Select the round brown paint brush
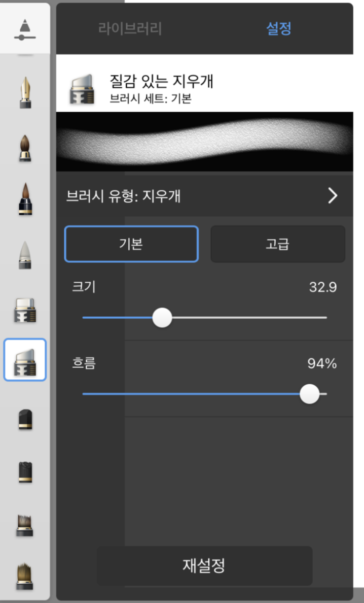 tap(25, 148)
